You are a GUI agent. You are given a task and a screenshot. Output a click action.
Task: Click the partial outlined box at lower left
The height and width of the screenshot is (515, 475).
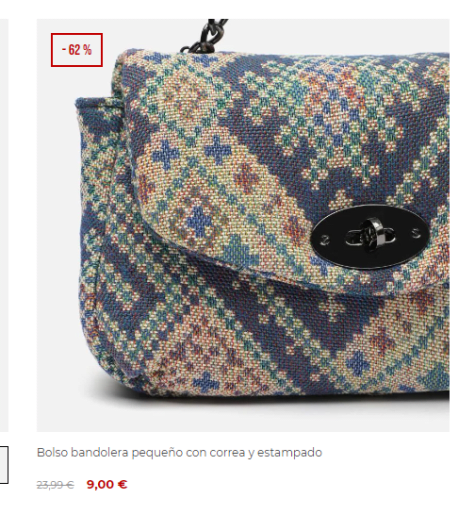coord(4,465)
